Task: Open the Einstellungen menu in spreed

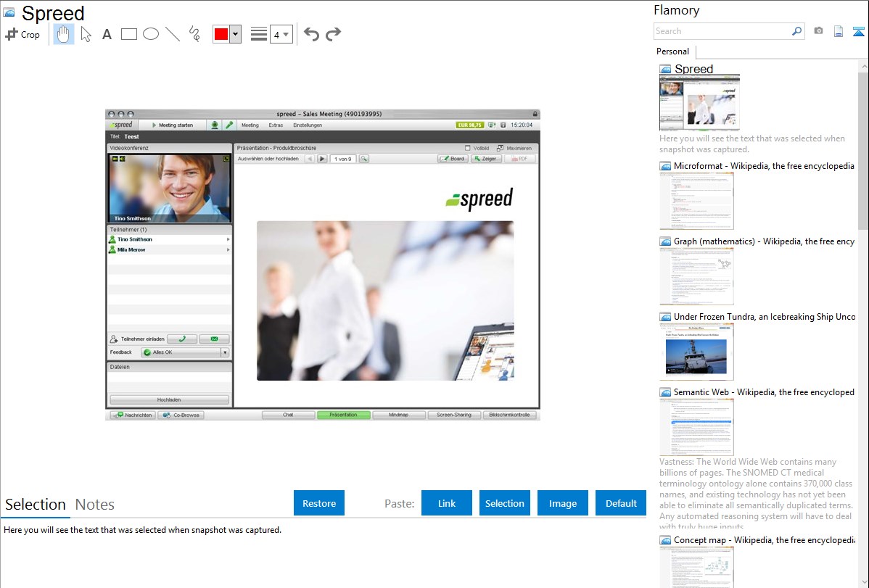Action: [308, 125]
